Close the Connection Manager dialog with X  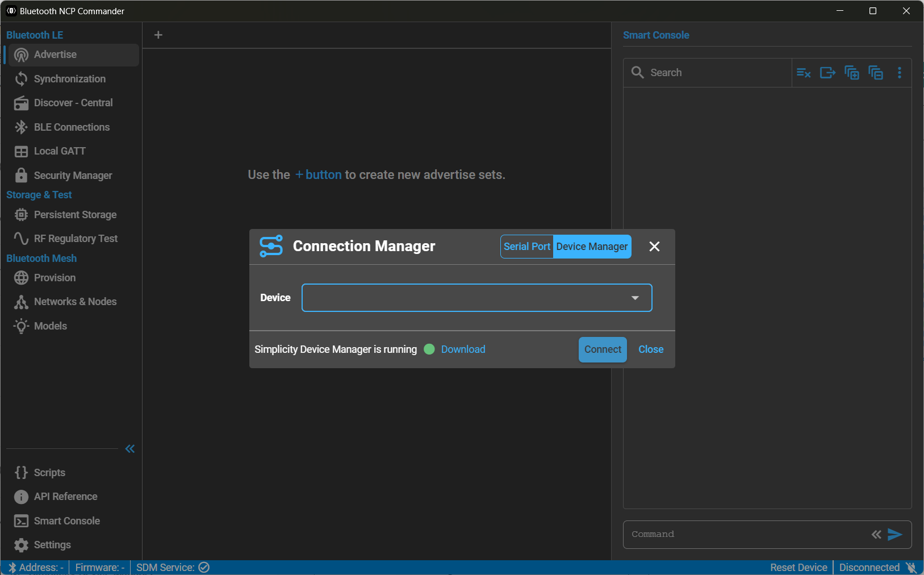(654, 247)
